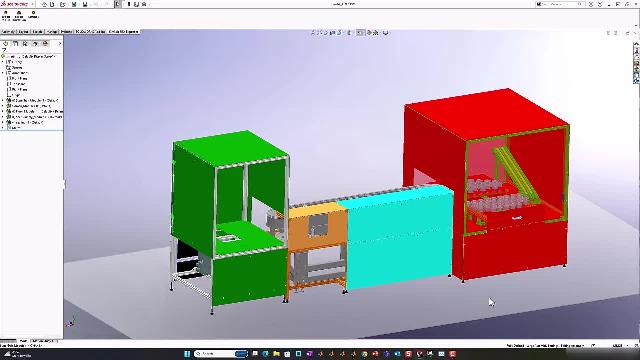Screen dimensions: 640x360
Task: Open the DisplayManager tab icon
Action: [x=45, y=44]
